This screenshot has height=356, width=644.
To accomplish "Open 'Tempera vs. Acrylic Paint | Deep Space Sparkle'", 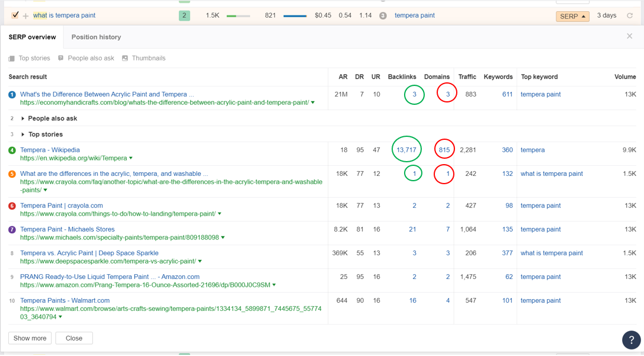I will pos(89,254).
